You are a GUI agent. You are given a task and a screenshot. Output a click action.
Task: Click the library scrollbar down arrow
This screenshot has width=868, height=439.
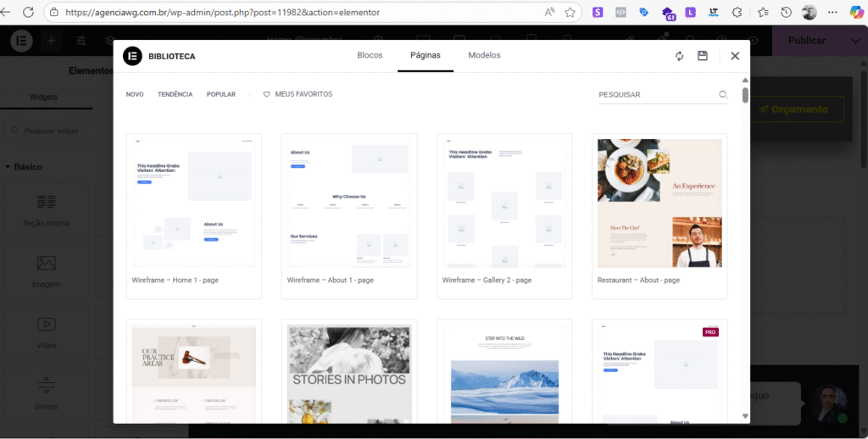click(x=745, y=416)
